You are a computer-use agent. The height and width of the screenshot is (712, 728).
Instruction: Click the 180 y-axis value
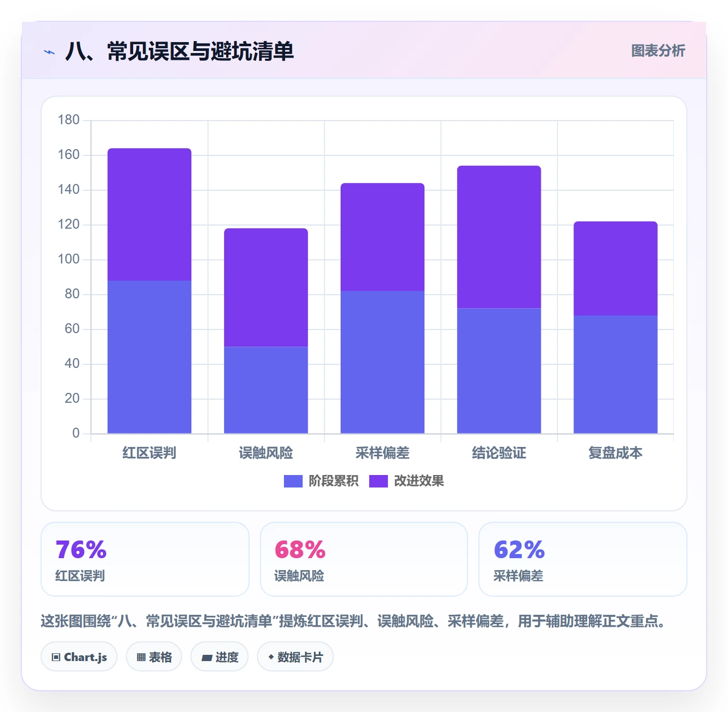coord(69,120)
